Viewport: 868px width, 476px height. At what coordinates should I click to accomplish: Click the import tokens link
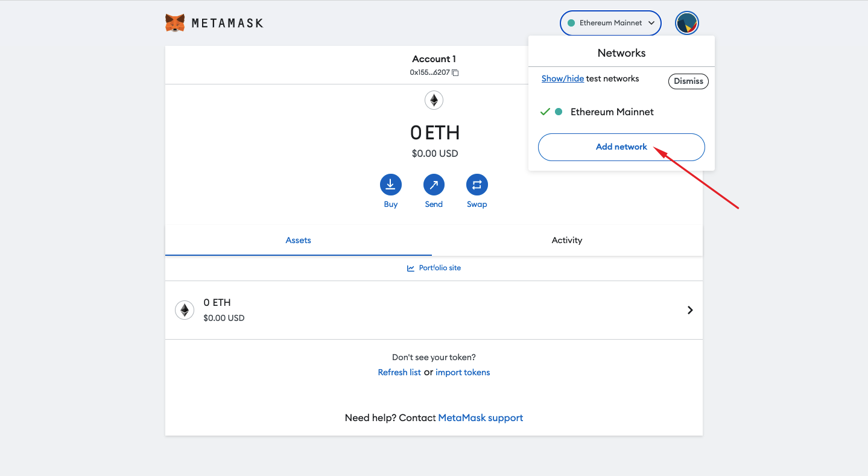(463, 372)
